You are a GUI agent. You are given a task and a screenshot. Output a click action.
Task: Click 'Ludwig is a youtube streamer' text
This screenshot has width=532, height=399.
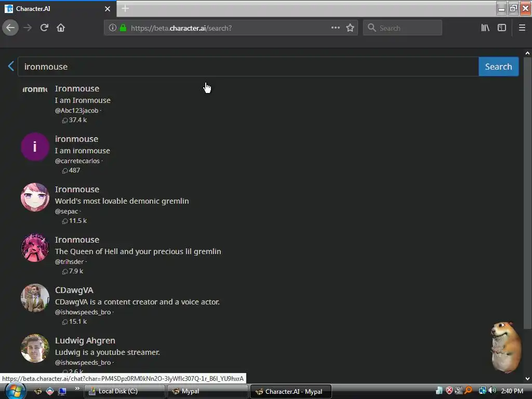pyautogui.click(x=107, y=353)
